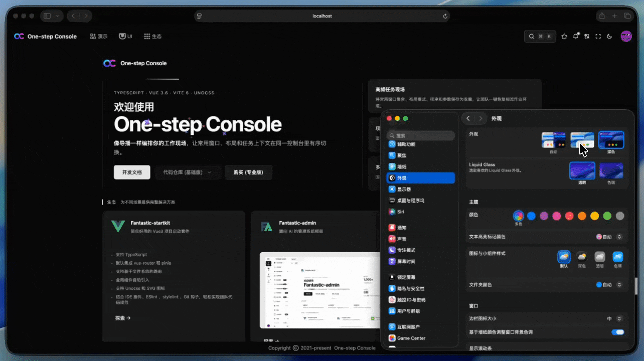This screenshot has height=361, width=644.
Task: Toggle 基于墙纸颜色调整窗口背景色调 switch
Action: 617,332
